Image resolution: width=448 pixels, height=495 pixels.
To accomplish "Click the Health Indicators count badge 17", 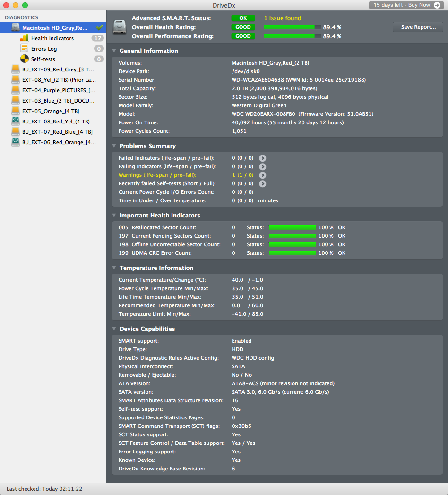I will point(98,38).
